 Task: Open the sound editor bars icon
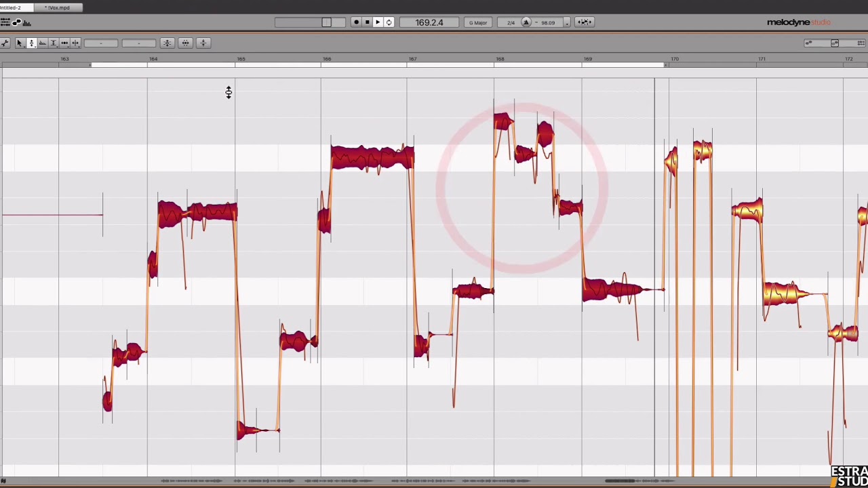[x=27, y=23]
